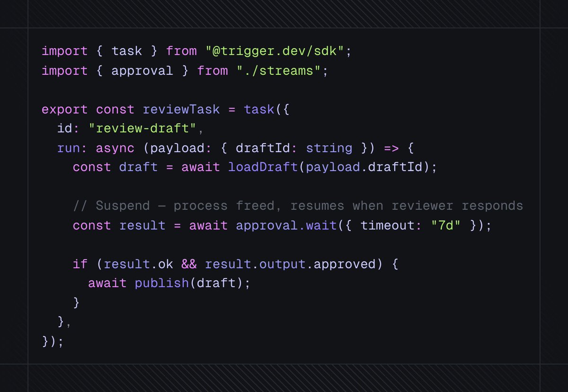Click the loadDraft function call
This screenshot has width=568, height=392.
263,167
